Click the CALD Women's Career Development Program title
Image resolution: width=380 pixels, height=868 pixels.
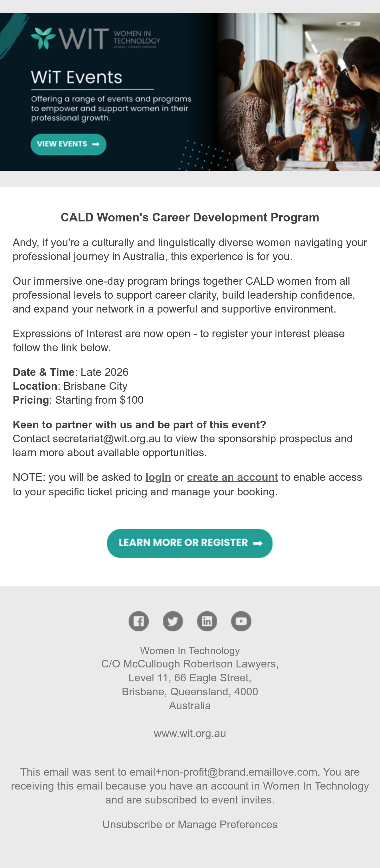[190, 217]
